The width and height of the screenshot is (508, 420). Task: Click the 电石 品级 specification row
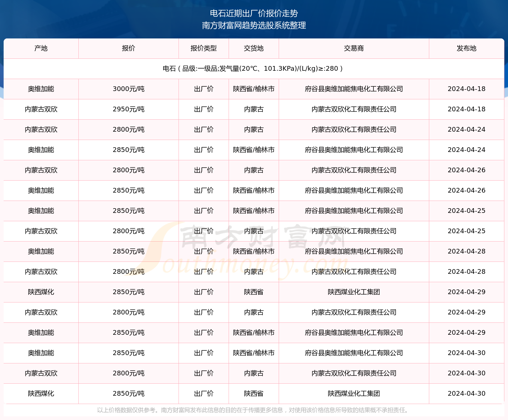[x=254, y=69]
